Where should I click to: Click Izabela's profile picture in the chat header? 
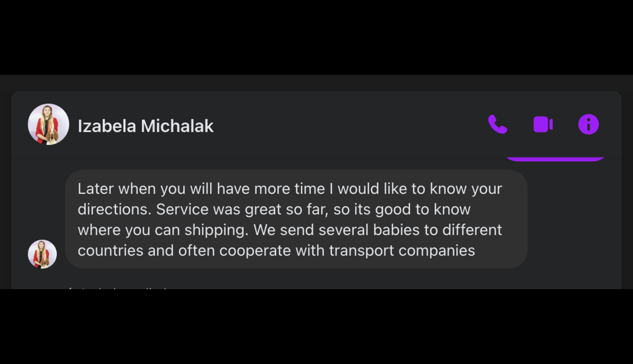point(48,124)
